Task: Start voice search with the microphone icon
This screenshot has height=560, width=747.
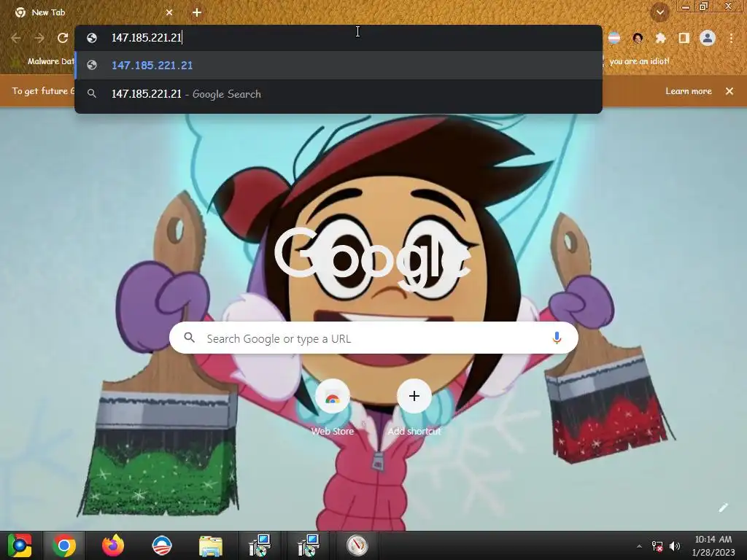Action: click(x=557, y=338)
